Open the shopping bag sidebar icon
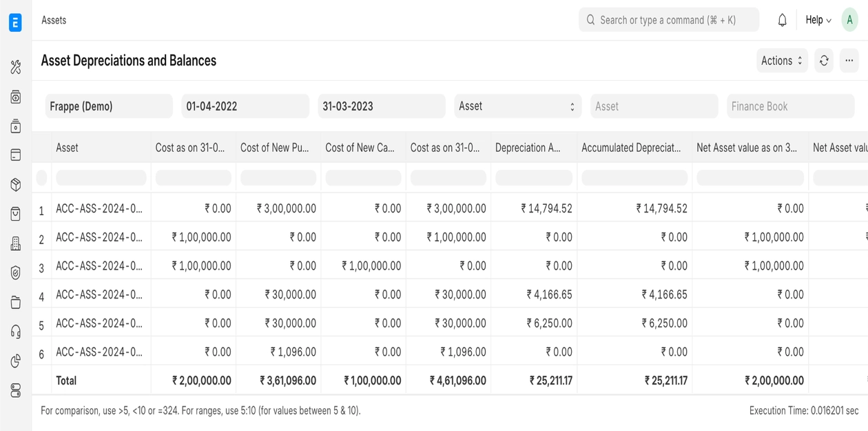This screenshot has height=431, width=868. [x=16, y=214]
